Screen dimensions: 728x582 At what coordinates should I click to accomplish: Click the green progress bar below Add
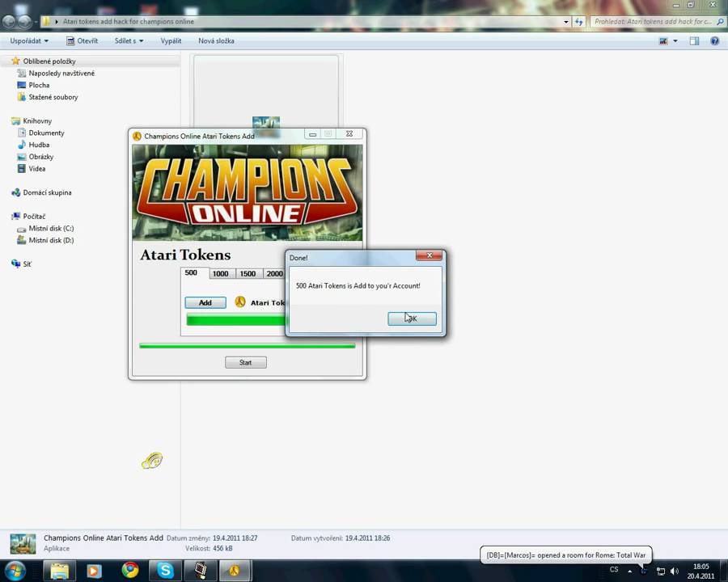[x=236, y=320]
